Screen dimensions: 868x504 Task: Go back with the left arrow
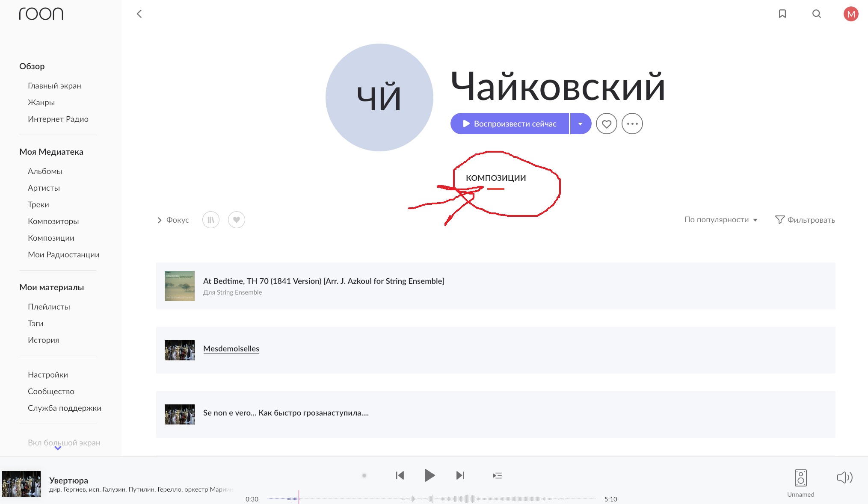coord(139,14)
